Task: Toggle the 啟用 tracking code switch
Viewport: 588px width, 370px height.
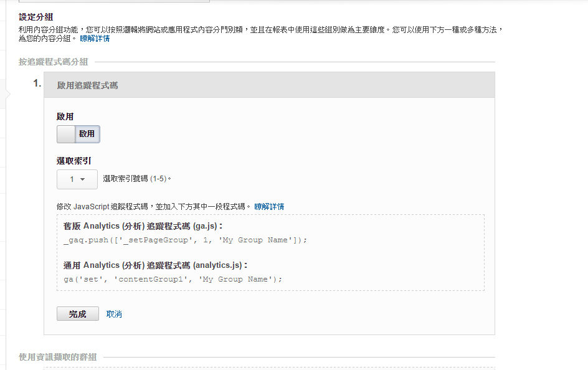Action: [78, 134]
